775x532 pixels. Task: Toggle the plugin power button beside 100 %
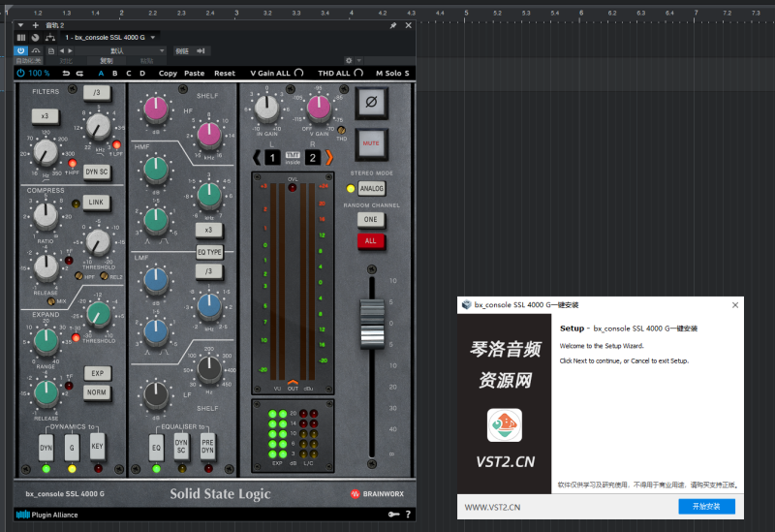[x=20, y=74]
